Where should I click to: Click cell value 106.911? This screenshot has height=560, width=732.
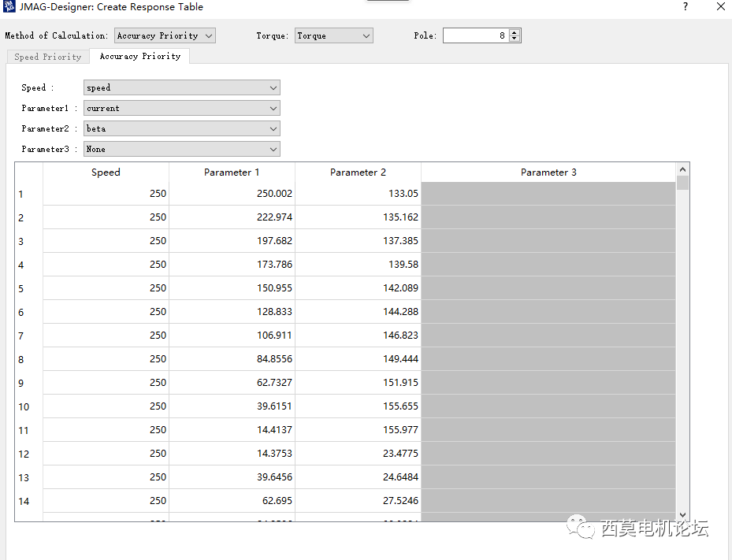(x=232, y=336)
